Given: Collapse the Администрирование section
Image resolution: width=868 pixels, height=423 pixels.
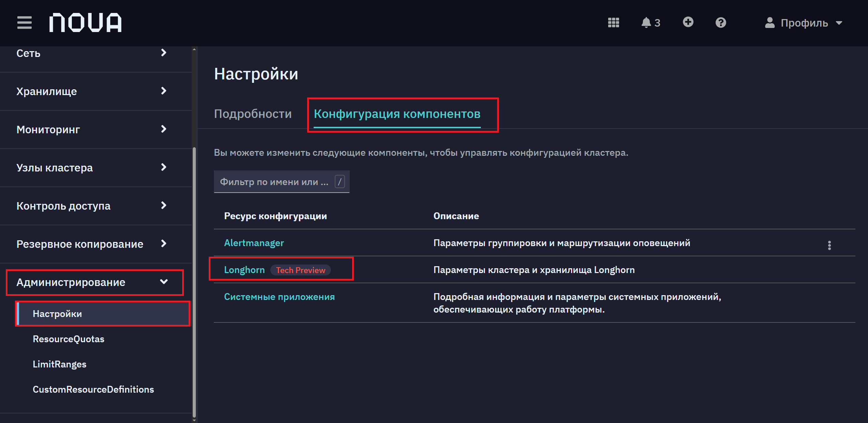Looking at the screenshot, I should pyautogui.click(x=95, y=282).
